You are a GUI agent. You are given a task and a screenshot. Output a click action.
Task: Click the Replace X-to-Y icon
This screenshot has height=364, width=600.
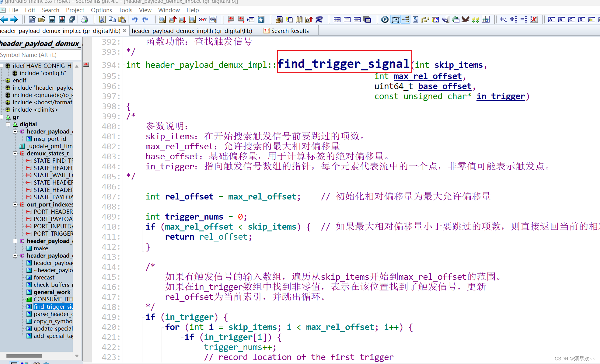point(203,20)
